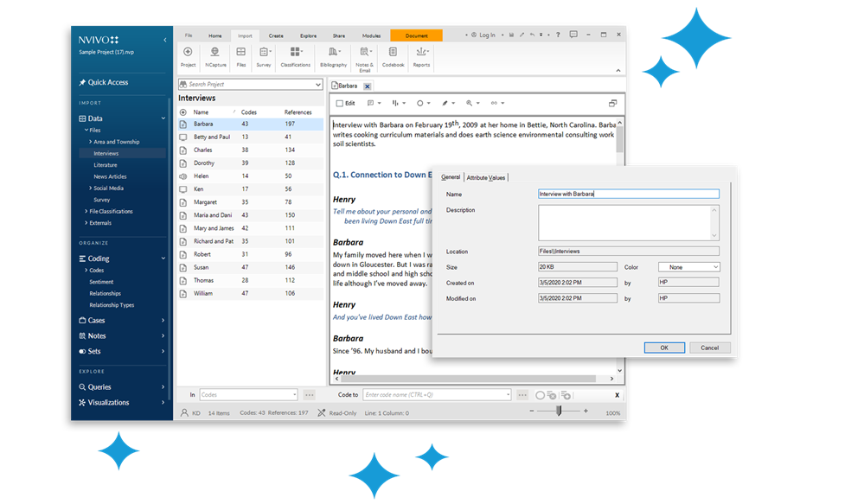Switch to the Create ribbon tab

[x=276, y=35]
